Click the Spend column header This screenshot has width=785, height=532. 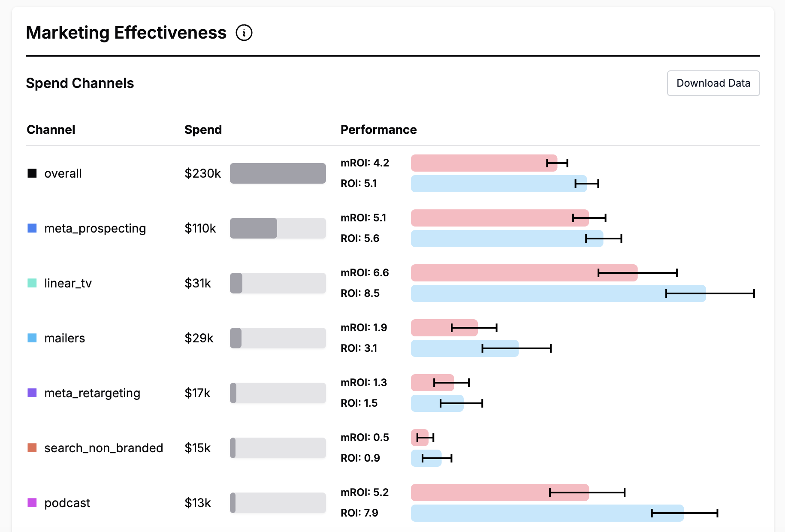[x=203, y=130]
